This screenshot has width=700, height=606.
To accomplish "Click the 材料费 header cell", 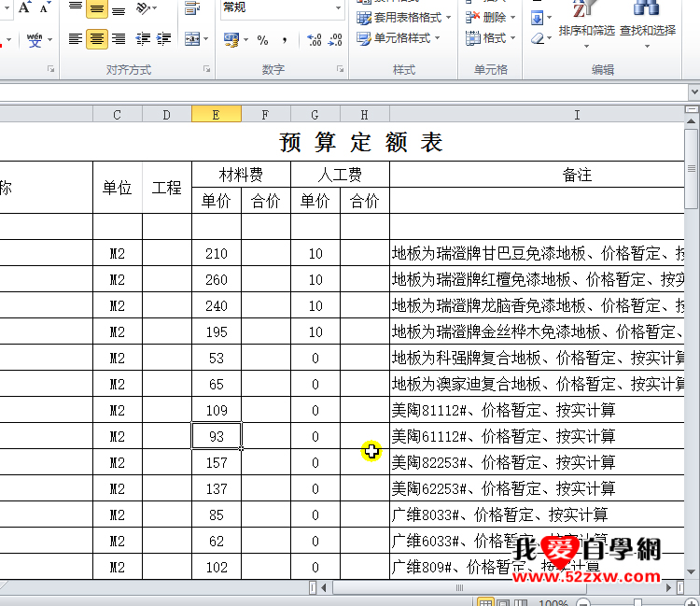I will 241,175.
